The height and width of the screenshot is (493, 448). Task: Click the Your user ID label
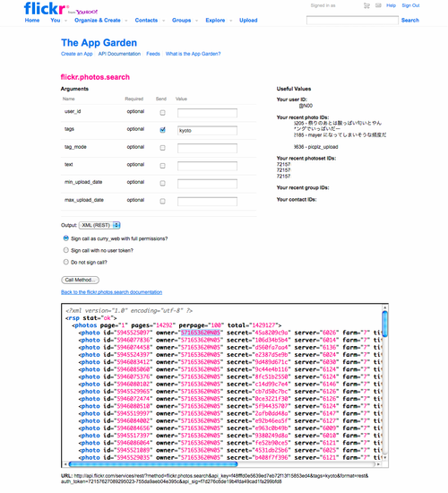pyautogui.click(x=292, y=99)
